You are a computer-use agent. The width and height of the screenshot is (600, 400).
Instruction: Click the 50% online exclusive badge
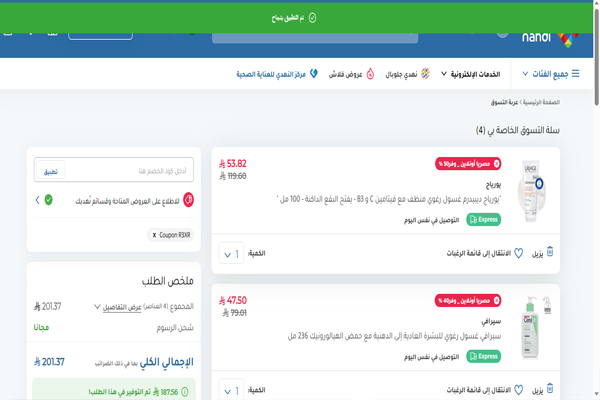tap(468, 164)
